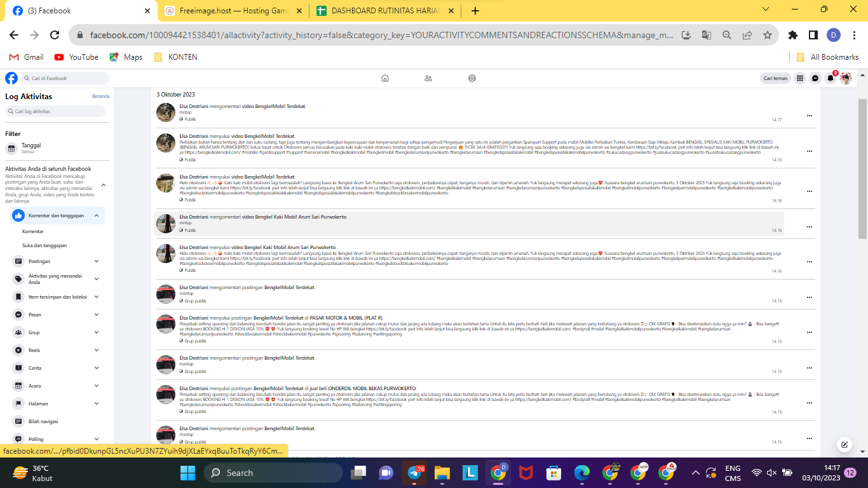This screenshot has height=488, width=868.
Task: Click the share page icon in address bar
Action: (747, 35)
